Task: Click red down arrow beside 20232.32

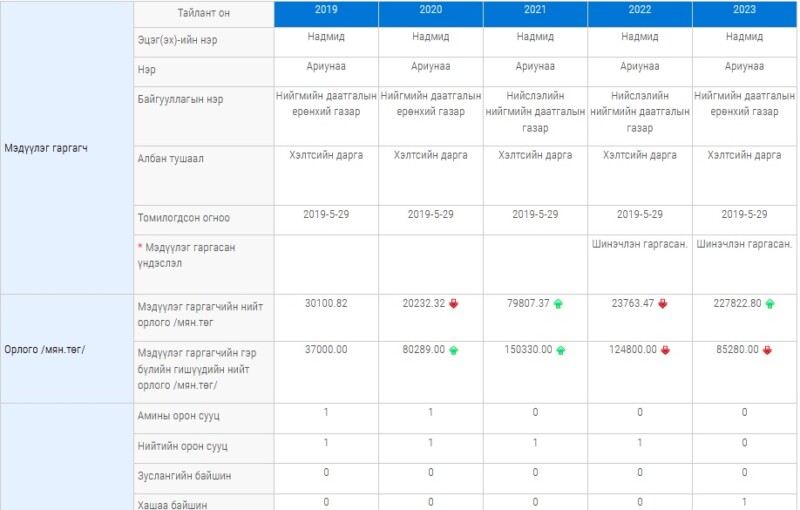Action: 453,304
